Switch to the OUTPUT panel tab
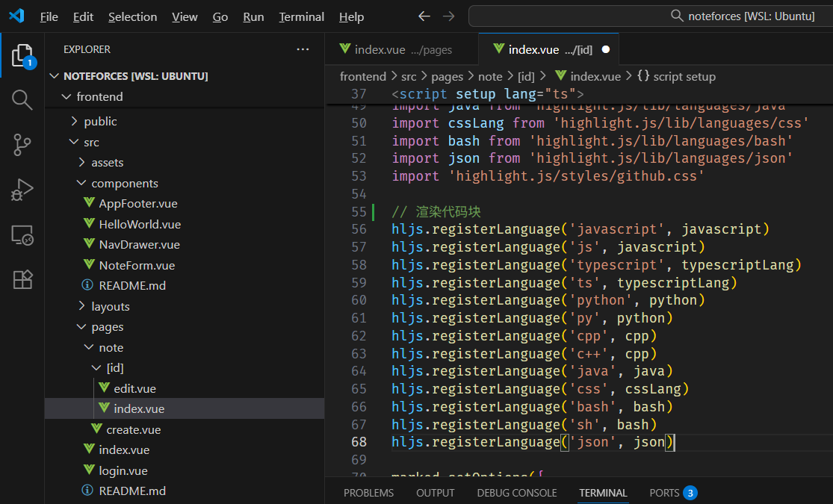 (435, 494)
